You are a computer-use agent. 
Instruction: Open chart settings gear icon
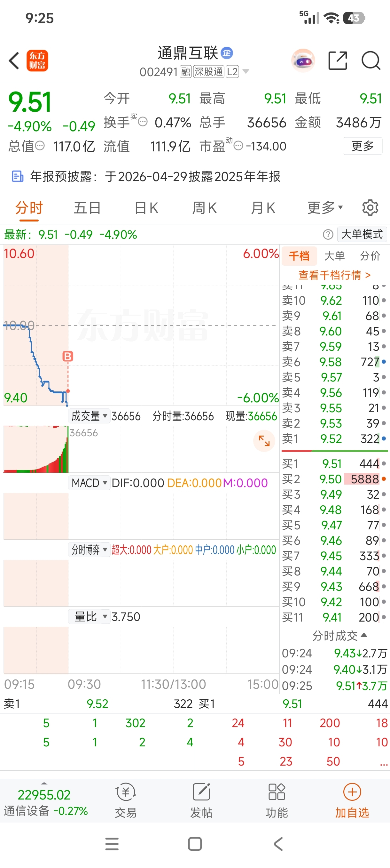click(370, 208)
